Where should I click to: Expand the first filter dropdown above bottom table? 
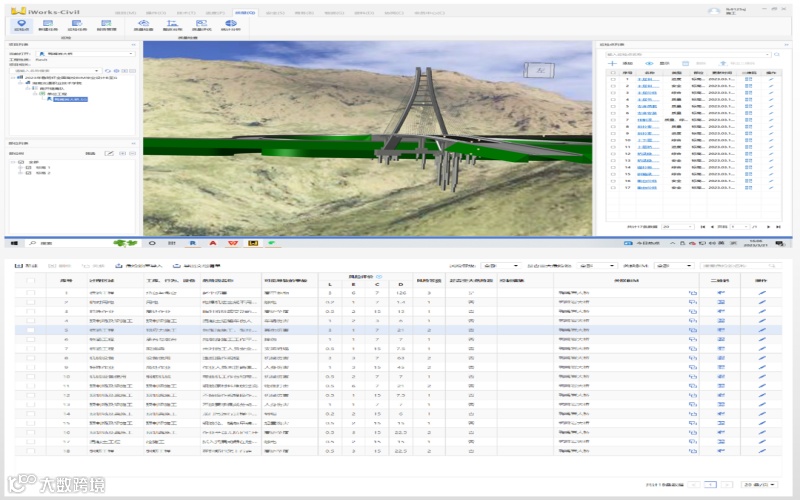click(500, 266)
